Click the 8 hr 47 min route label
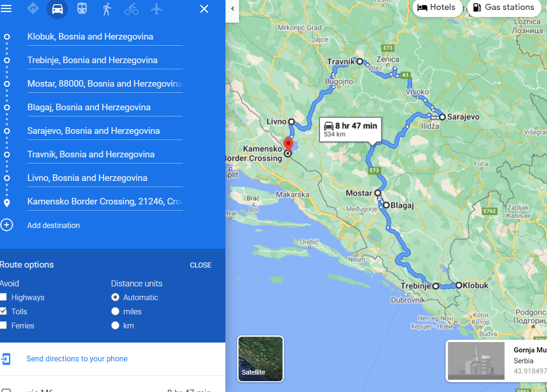547x392 pixels. (x=350, y=129)
